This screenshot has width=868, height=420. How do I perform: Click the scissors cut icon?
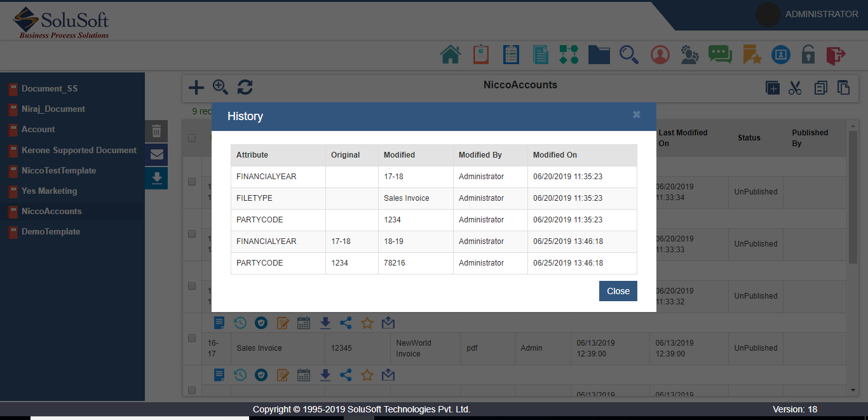795,88
